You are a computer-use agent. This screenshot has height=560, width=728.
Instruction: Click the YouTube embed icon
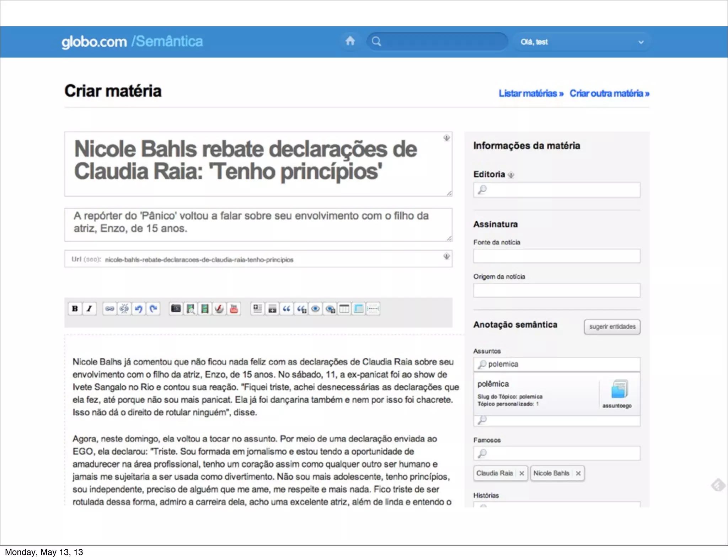coord(234,309)
